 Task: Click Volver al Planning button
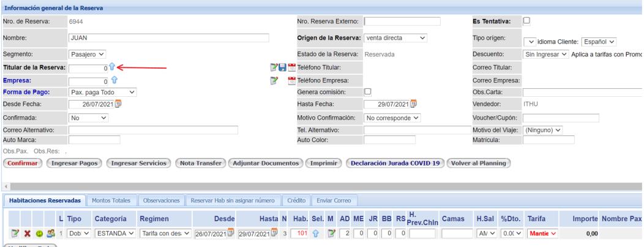(479, 163)
